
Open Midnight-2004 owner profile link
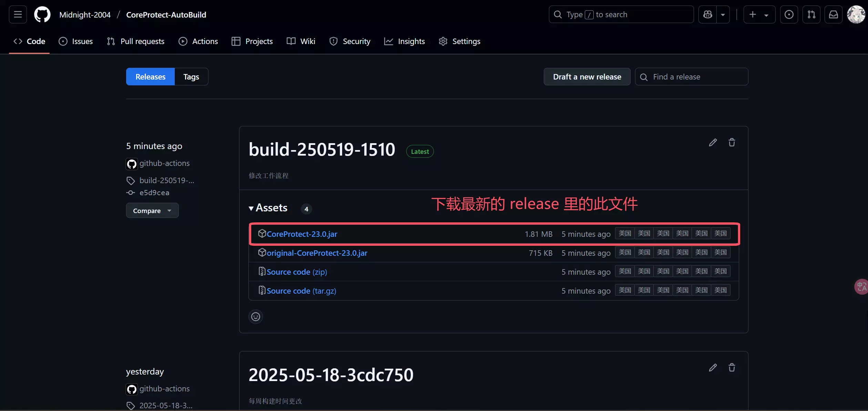click(85, 14)
